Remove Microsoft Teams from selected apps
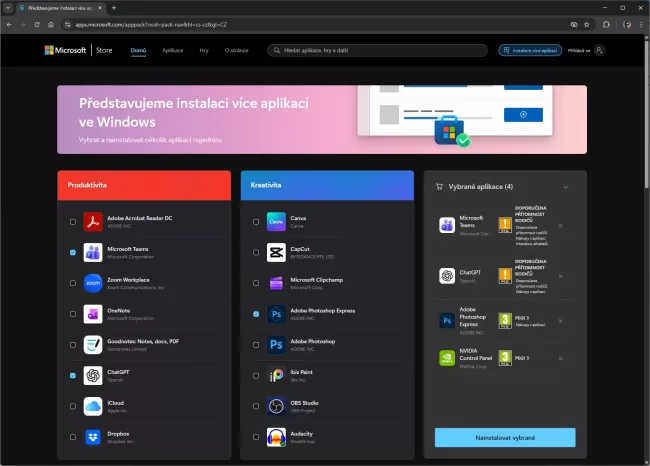650x466 pixels. 560,226
